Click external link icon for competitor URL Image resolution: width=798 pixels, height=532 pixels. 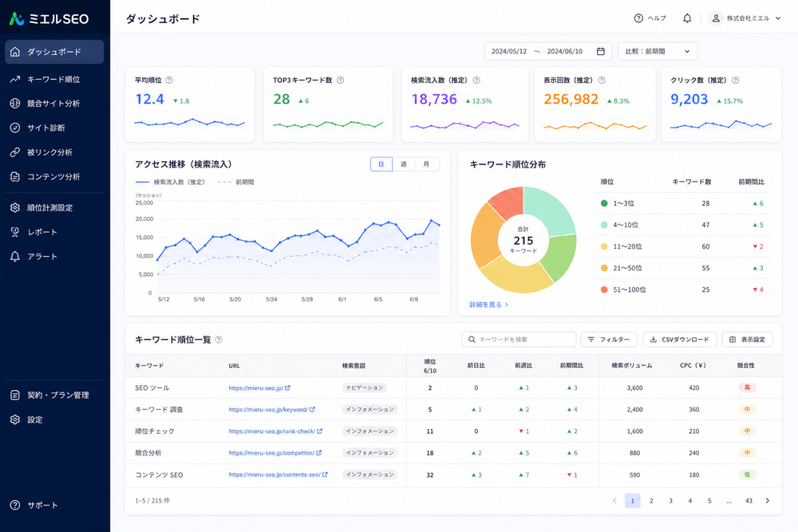click(x=318, y=453)
